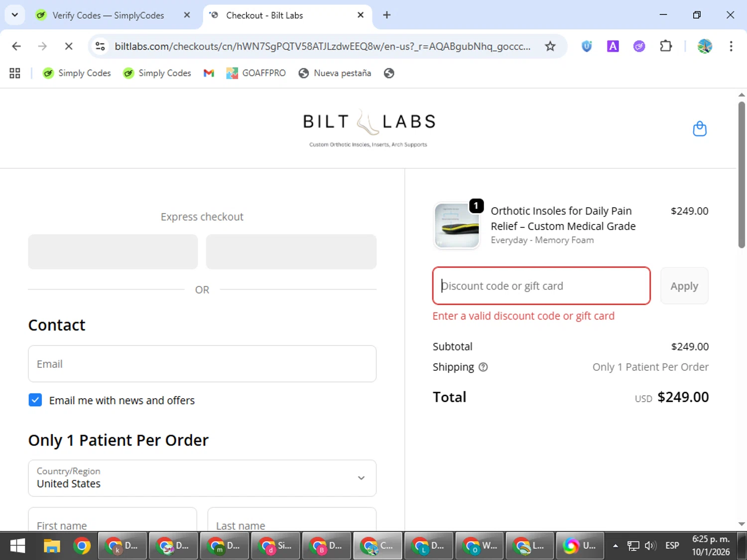Open taskbar window labeled Si...

[276, 546]
